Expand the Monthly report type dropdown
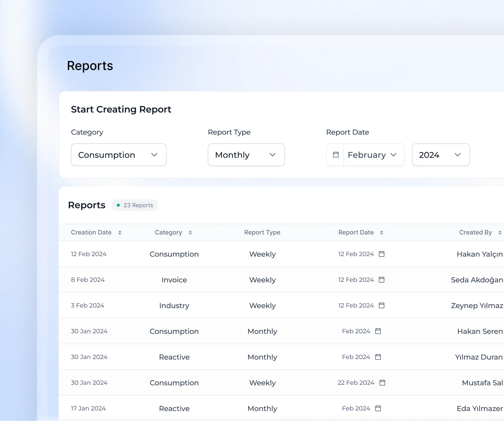This screenshot has width=504, height=421. click(x=246, y=155)
